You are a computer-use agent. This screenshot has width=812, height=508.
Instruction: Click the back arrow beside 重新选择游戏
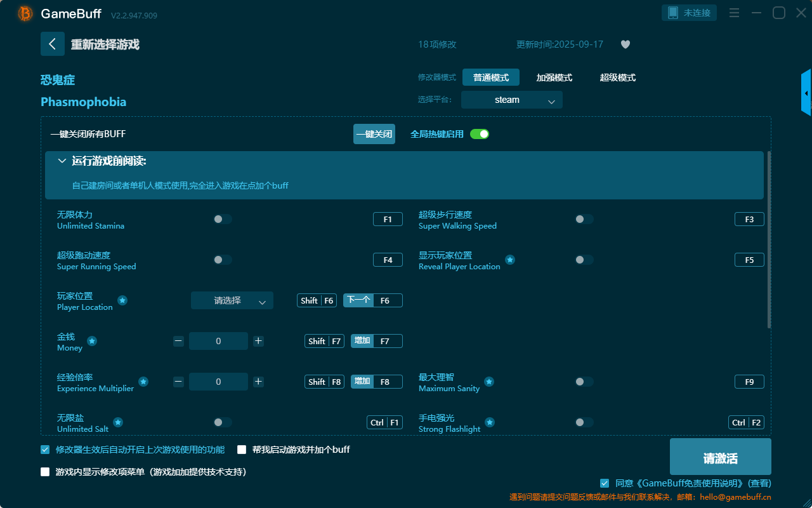click(53, 44)
